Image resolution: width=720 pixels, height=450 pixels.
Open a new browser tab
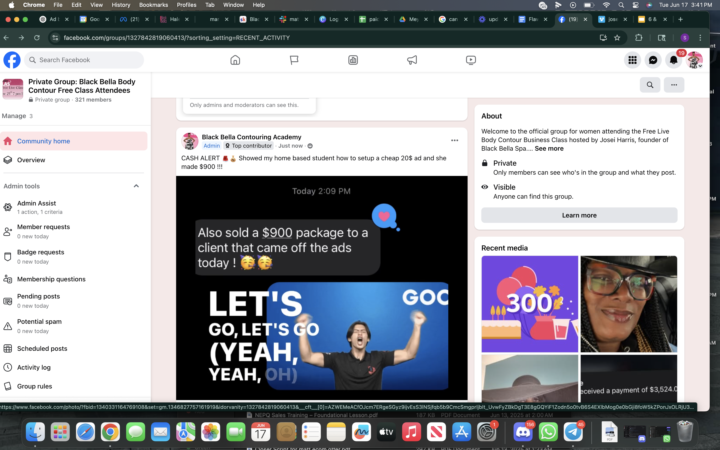(x=680, y=19)
